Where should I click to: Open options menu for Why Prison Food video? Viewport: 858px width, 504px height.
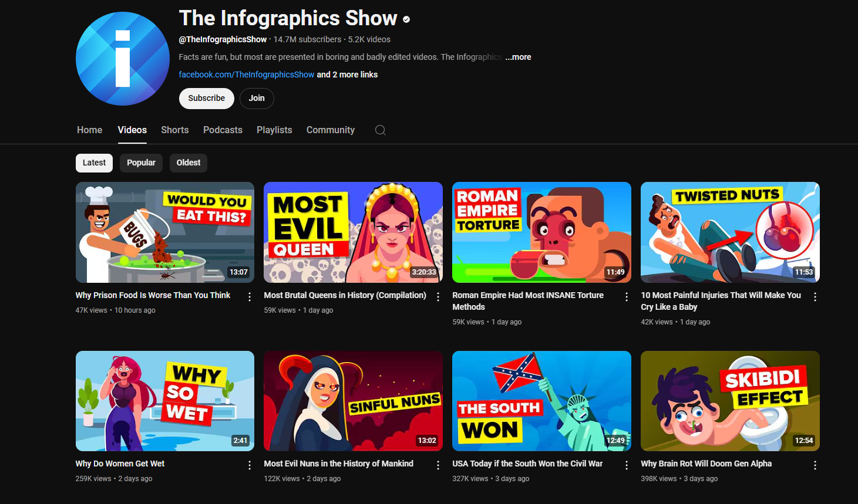tap(250, 297)
